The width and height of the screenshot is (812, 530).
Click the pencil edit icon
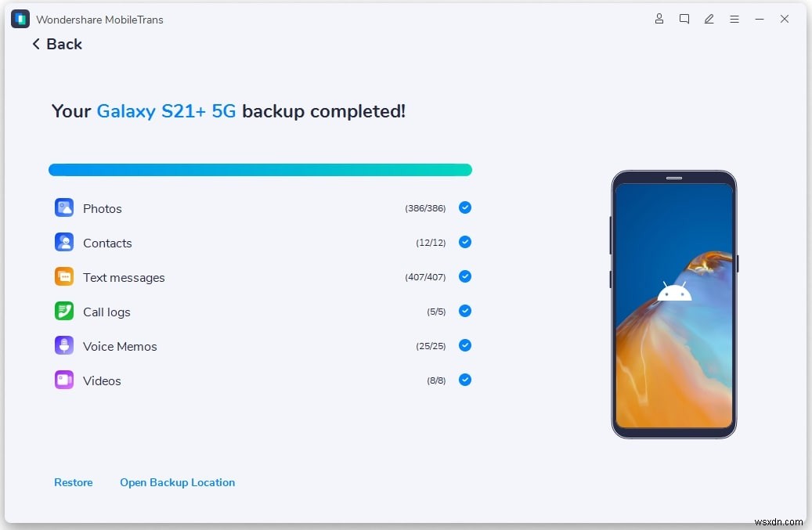click(x=709, y=19)
